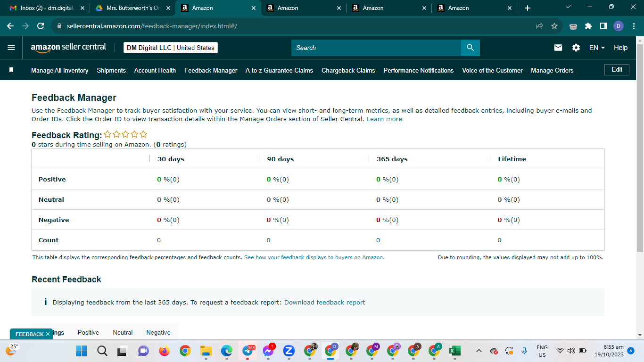Click the 'Lifetime' column header
This screenshot has height=362, width=644.
tap(512, 159)
